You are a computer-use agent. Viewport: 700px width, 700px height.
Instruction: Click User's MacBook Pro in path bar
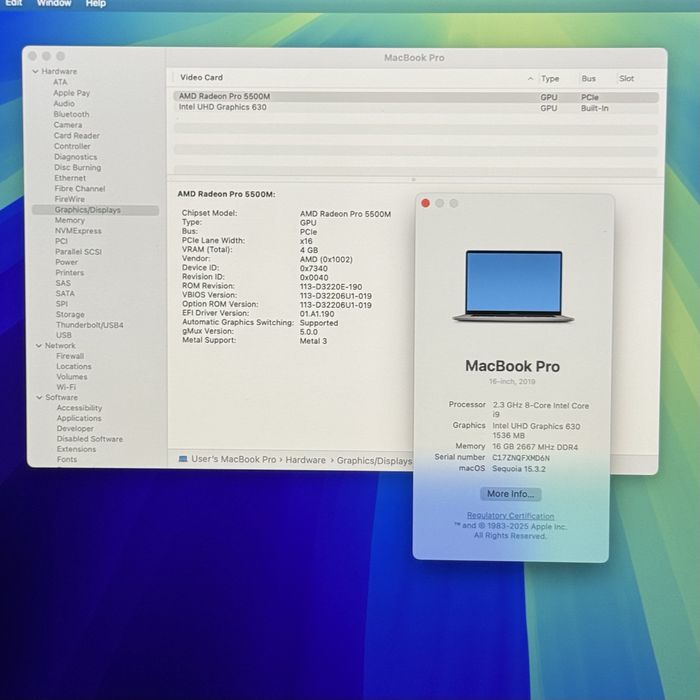click(233, 459)
